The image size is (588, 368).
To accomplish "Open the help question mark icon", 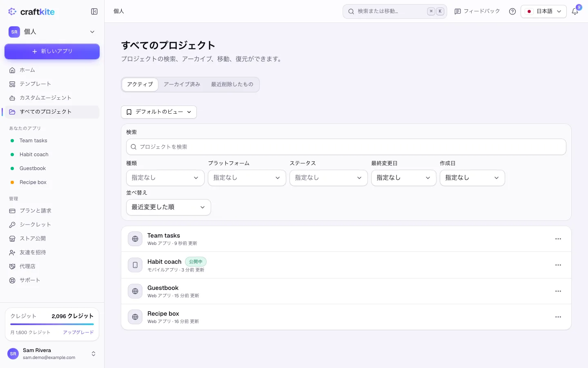I will [x=512, y=11].
